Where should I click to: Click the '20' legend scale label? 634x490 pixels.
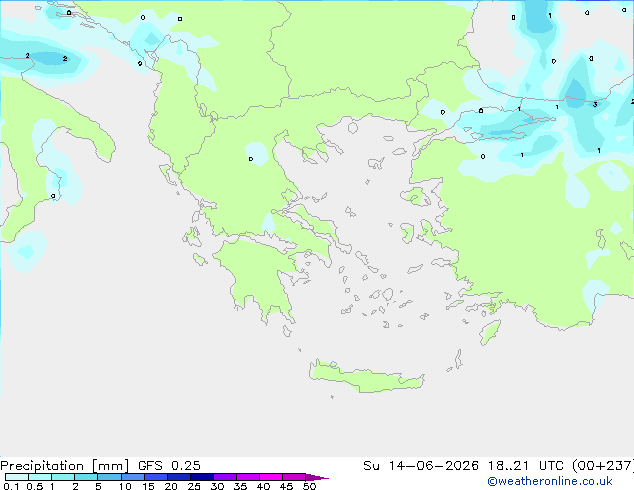[x=171, y=486]
